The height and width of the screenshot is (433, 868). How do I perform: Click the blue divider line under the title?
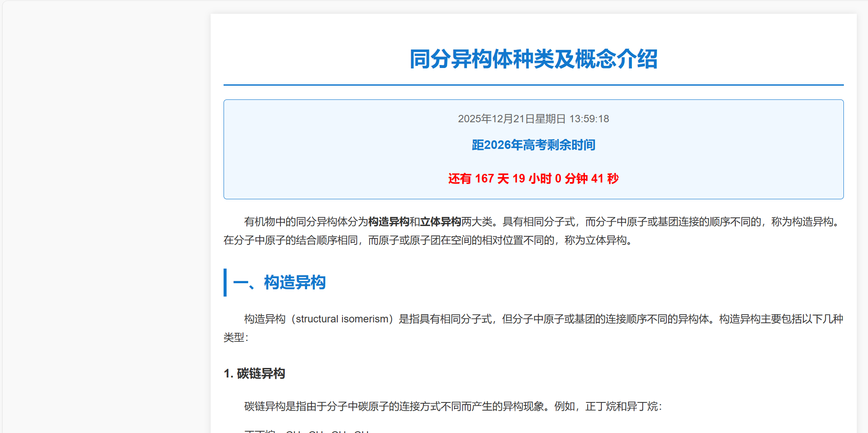533,85
